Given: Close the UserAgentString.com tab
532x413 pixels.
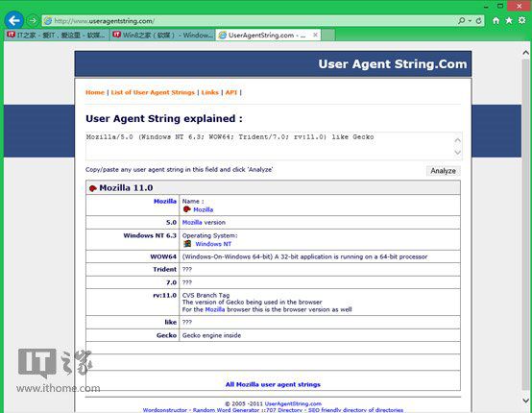Looking at the screenshot, I should pos(315,35).
